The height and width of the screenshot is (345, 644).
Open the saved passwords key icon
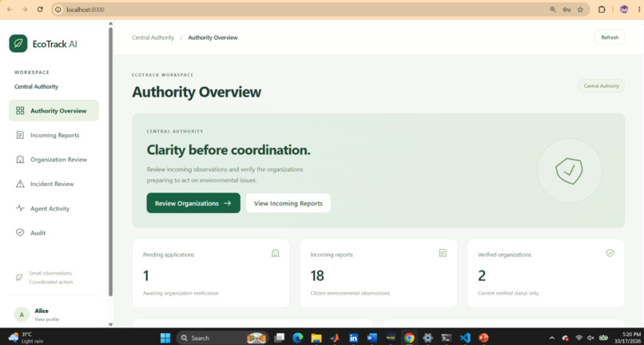tap(566, 10)
